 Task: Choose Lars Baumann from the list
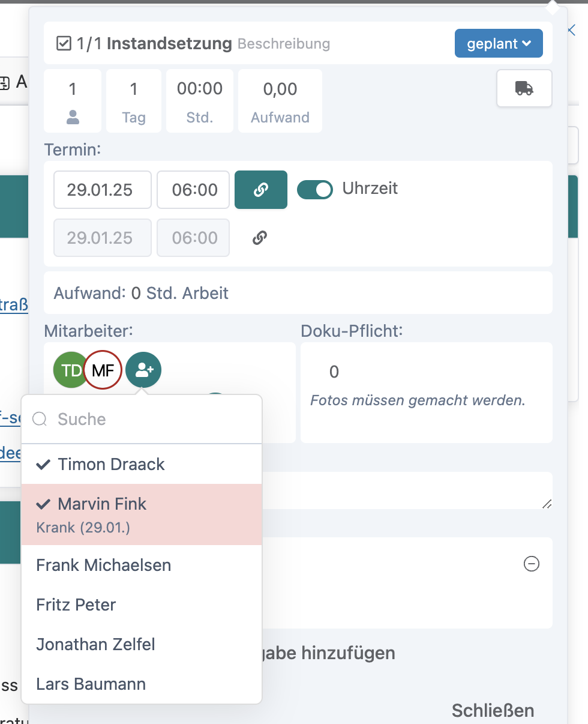(91, 684)
